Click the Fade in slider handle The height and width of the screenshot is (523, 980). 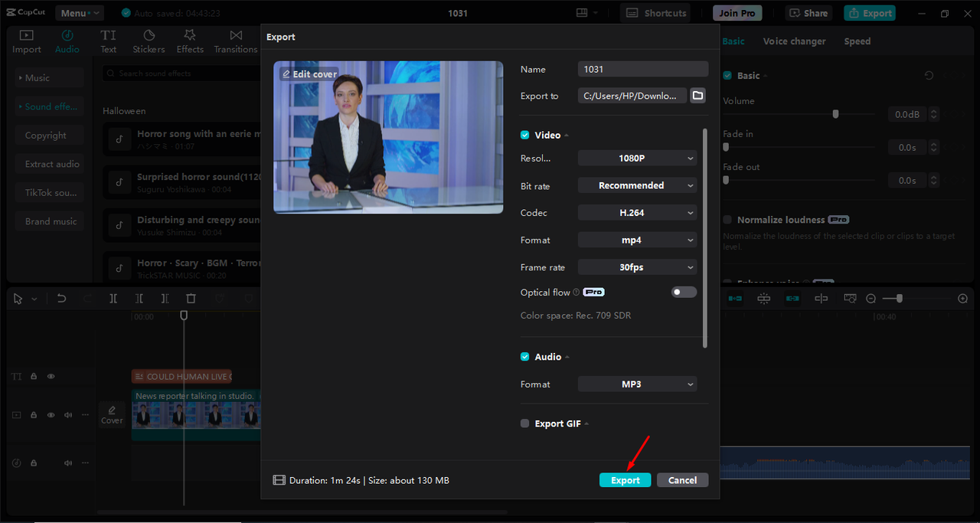click(x=726, y=147)
